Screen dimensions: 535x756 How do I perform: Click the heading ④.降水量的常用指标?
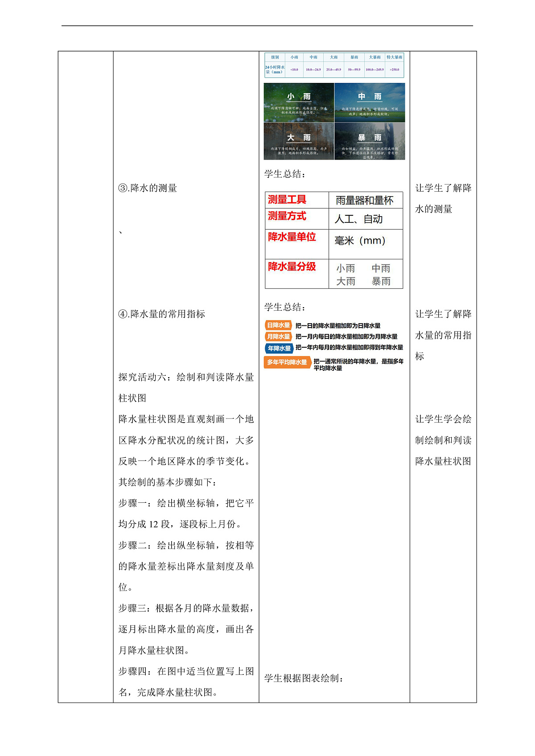point(162,314)
